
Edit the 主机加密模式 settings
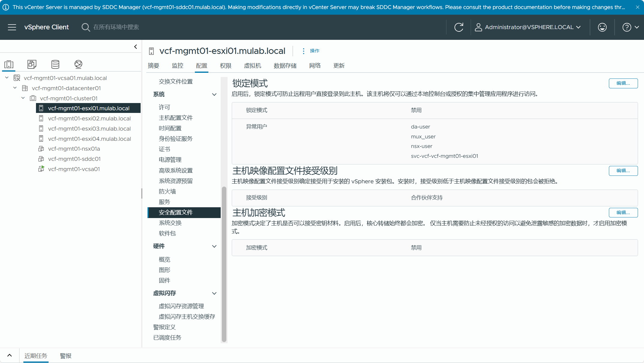point(623,213)
